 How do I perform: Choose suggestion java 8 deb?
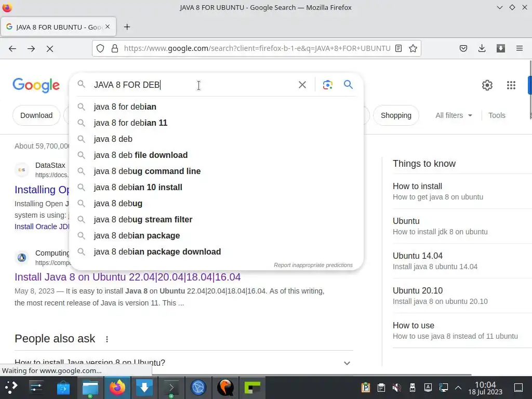(217, 139)
